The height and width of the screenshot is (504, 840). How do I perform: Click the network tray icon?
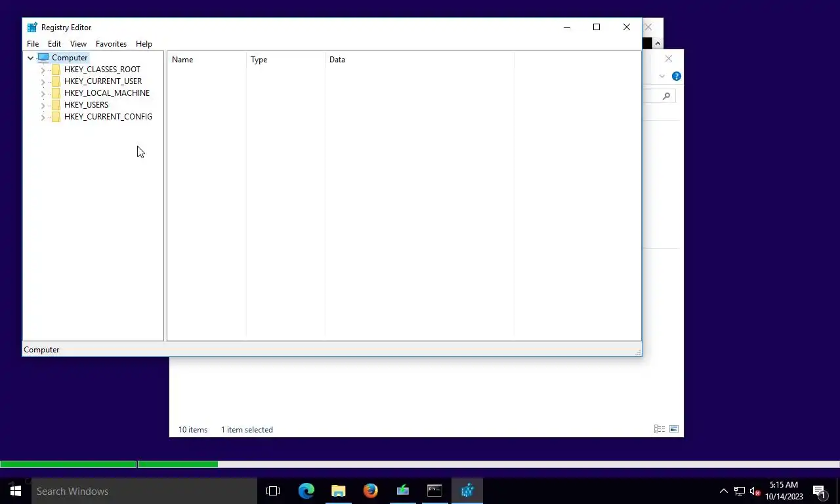click(740, 491)
